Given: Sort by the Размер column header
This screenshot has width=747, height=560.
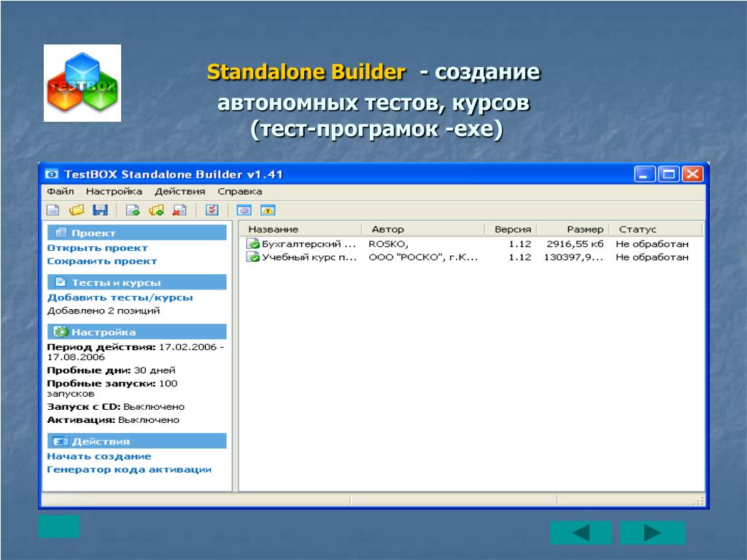Looking at the screenshot, I should (x=573, y=229).
